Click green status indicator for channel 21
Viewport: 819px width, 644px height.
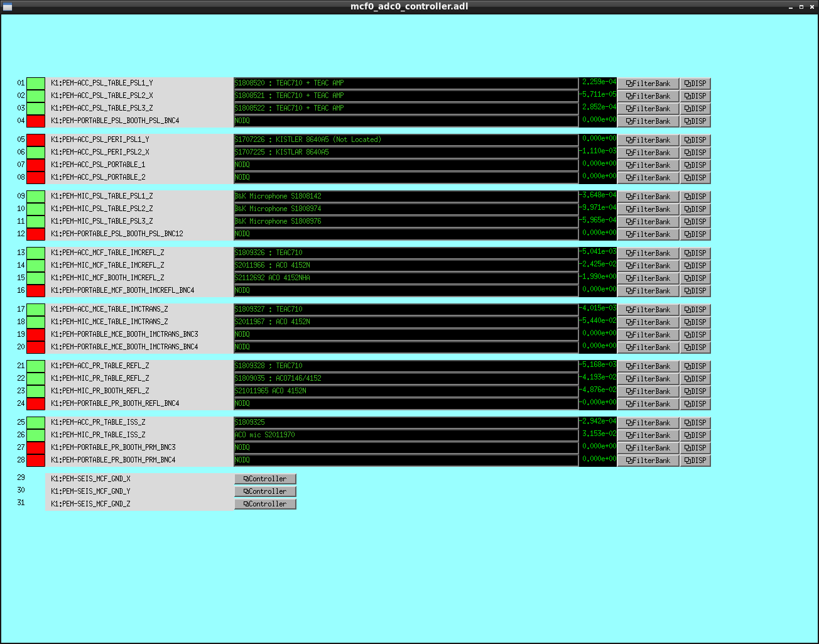36,366
